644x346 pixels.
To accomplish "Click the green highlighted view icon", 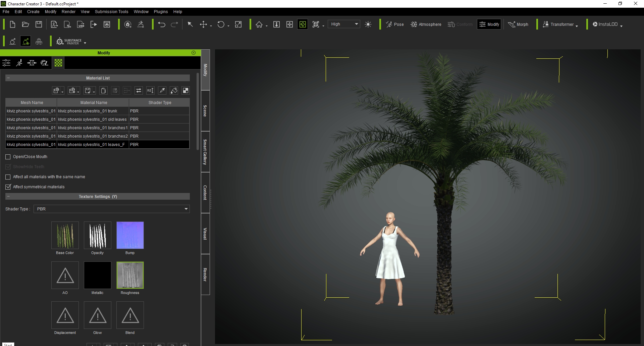I will [303, 24].
